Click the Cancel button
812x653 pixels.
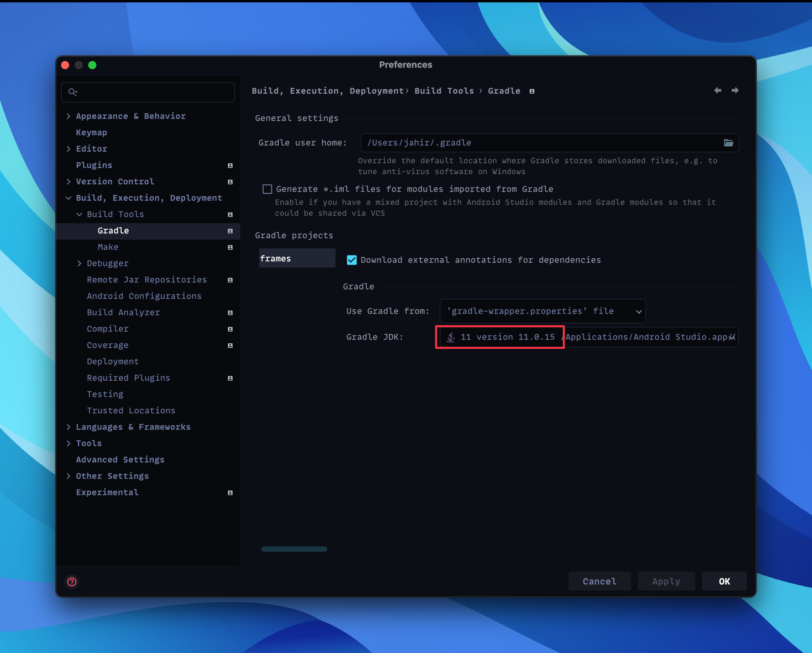coord(599,581)
